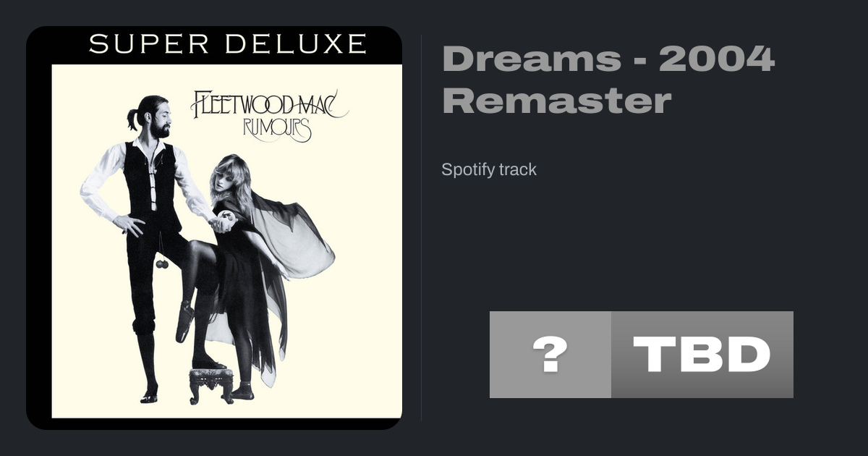Viewport: 868px width, 456px height.
Task: Click the man's black vest
Action: click(149, 180)
